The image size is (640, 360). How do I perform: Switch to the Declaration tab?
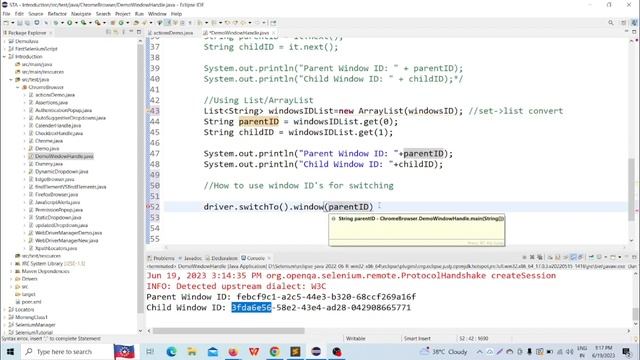[221, 258]
